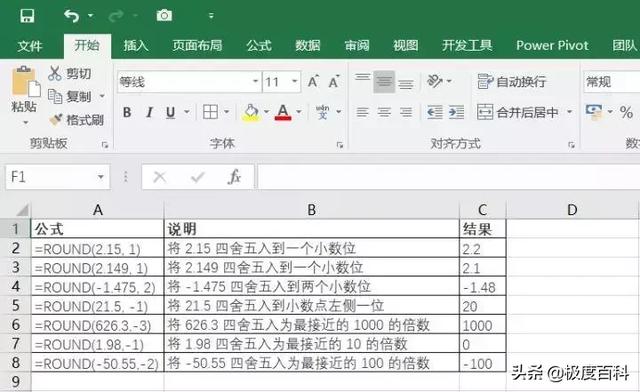Increase the indent
The height and width of the screenshot is (392, 640).
pyautogui.click(x=456, y=112)
